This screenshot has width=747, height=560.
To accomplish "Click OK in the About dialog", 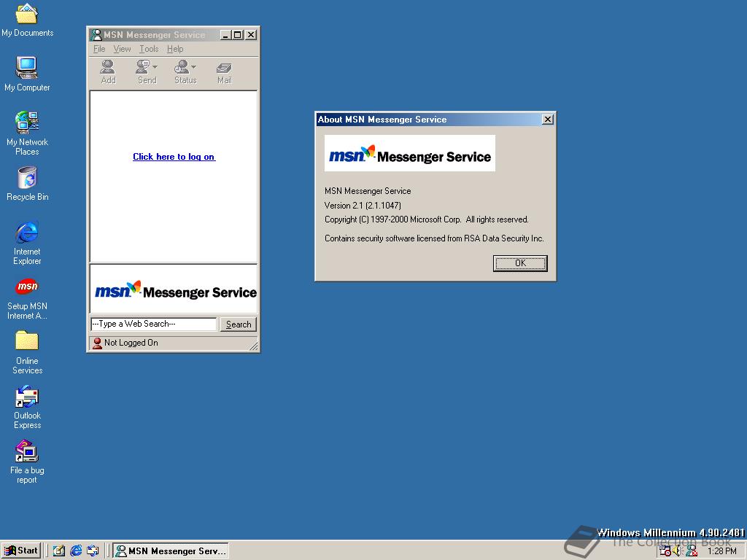I will pos(520,263).
